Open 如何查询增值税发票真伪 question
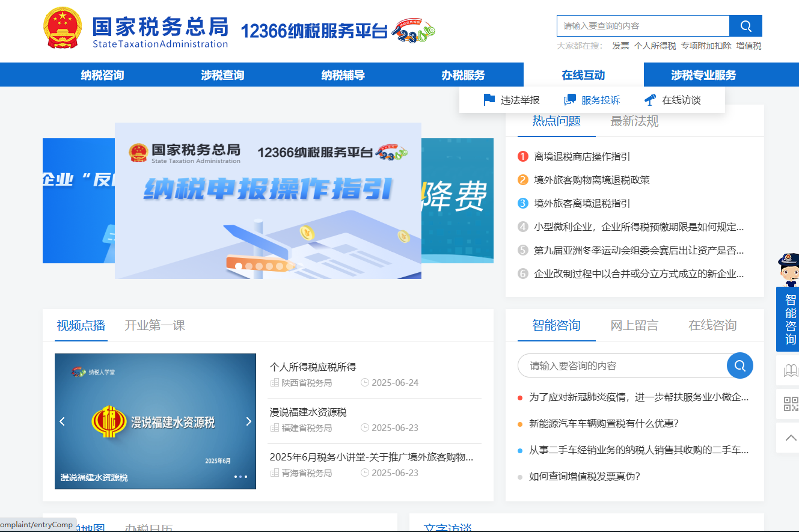The height and width of the screenshot is (532, 799). tap(584, 476)
